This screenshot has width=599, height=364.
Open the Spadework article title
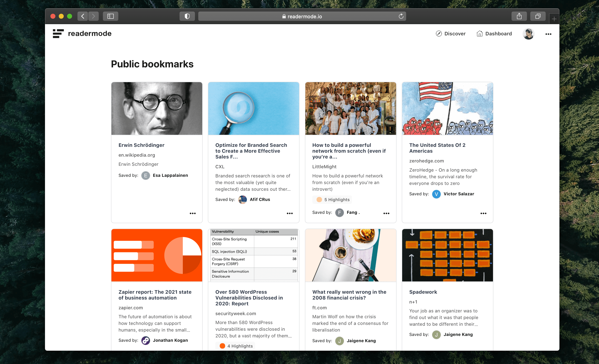pyautogui.click(x=423, y=292)
